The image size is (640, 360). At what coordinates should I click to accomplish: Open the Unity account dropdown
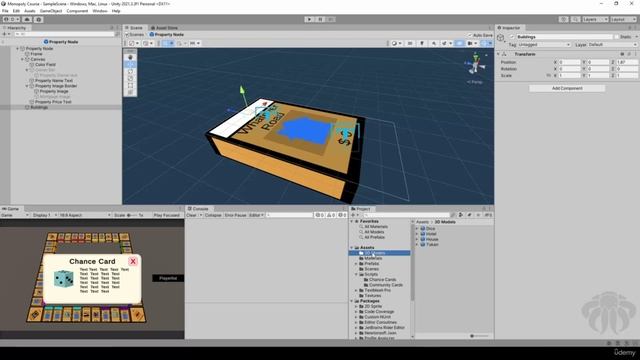[11, 19]
